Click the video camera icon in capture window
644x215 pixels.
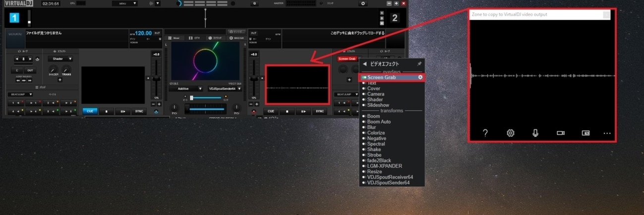[x=561, y=133]
